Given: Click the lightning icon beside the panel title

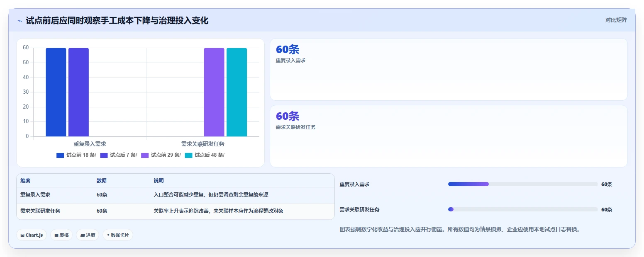Looking at the screenshot, I should pyautogui.click(x=20, y=21).
